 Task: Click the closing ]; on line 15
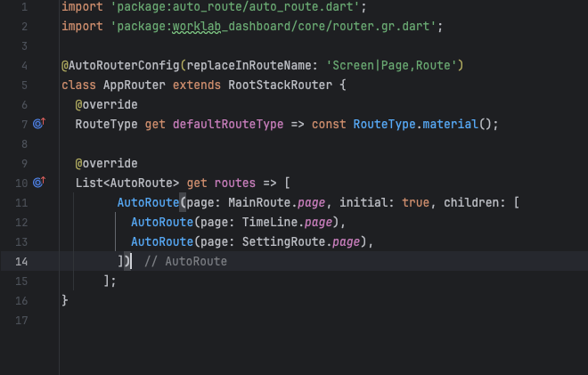tap(110, 281)
